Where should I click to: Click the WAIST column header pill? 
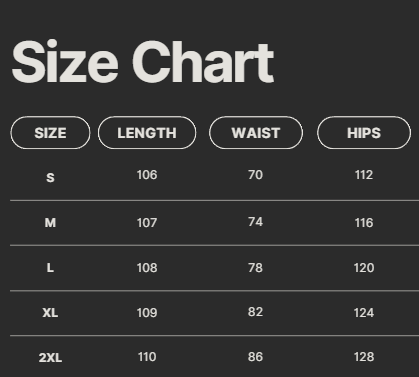[256, 133]
